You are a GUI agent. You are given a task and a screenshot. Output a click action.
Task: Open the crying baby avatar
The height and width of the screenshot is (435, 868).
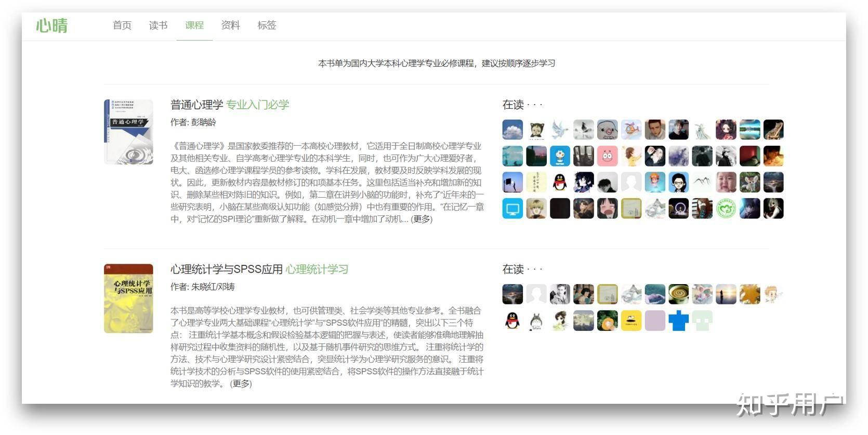726,182
